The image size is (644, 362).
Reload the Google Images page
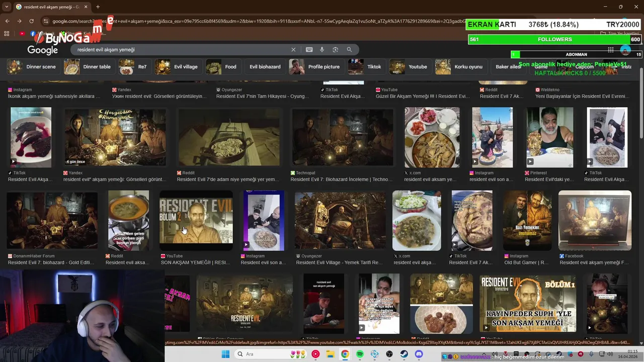pos(31,21)
